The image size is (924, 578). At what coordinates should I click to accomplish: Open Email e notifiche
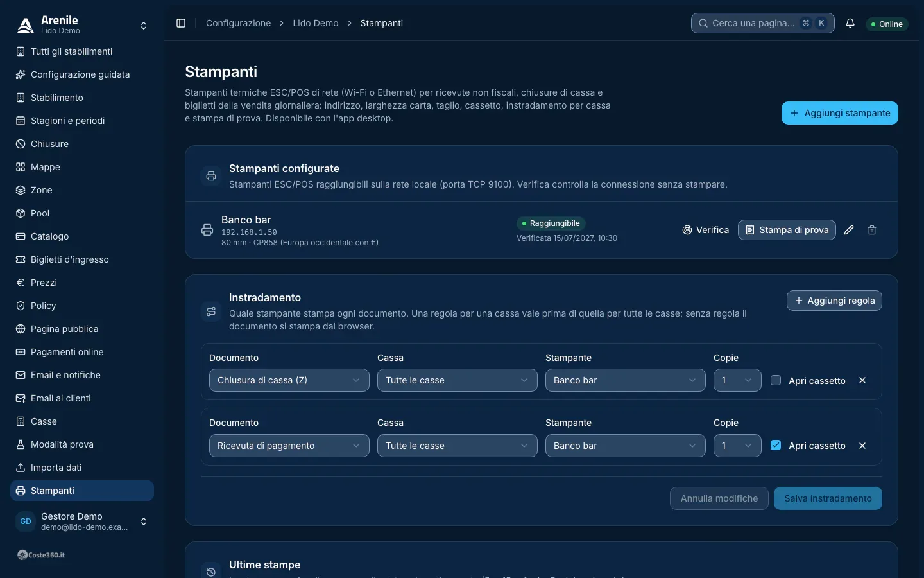pyautogui.click(x=82, y=375)
